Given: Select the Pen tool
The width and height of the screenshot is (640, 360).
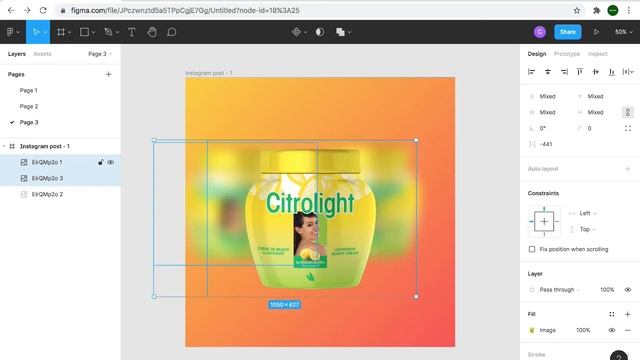Looking at the screenshot, I should [x=108, y=32].
